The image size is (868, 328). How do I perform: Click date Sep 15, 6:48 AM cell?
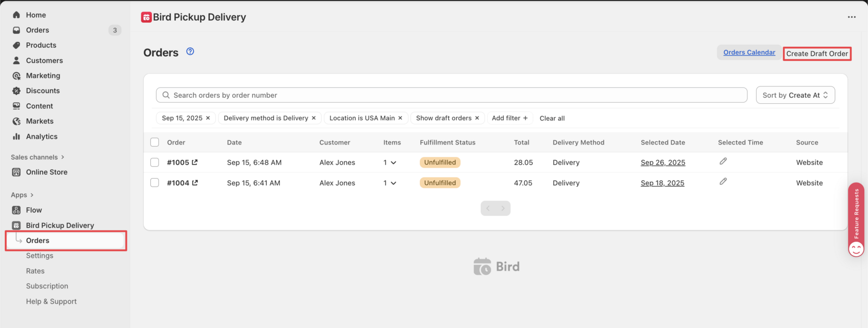tap(254, 162)
